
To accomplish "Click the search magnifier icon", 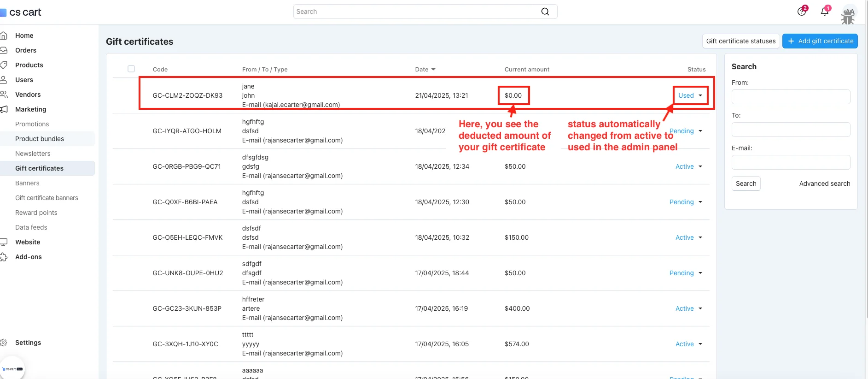I will coord(545,12).
